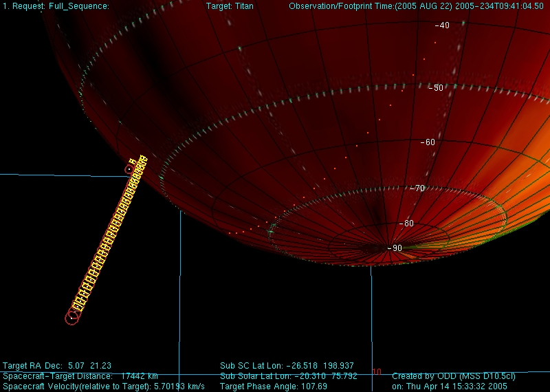Click the Target Phase Angle 107.69 readout

pyautogui.click(x=274, y=386)
